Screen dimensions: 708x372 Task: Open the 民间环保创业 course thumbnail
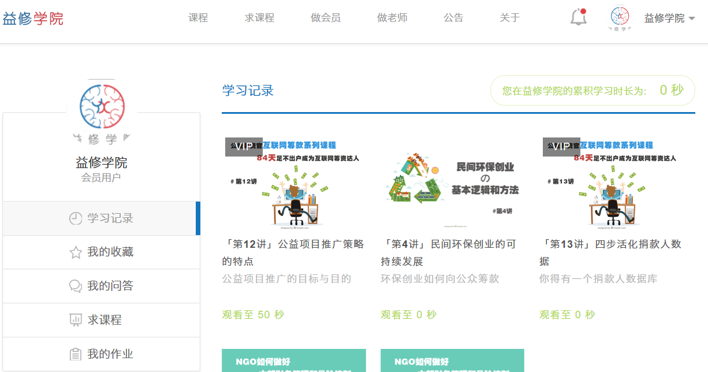click(452, 182)
